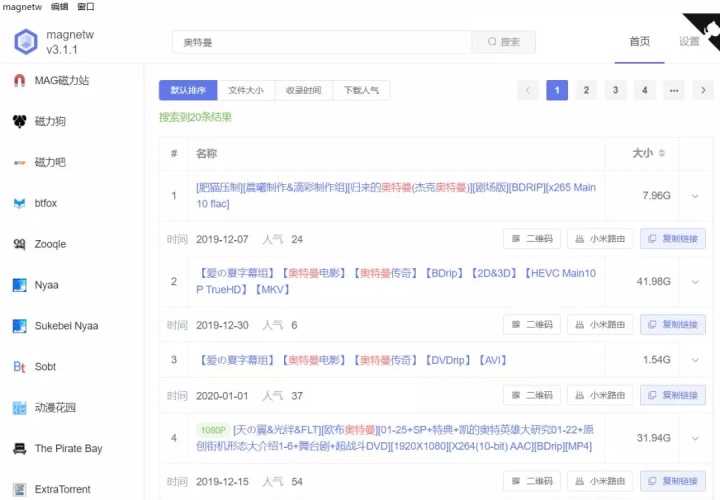Copy link for the 2020-01-01 result
This screenshot has width=720, height=500.
[673, 395]
